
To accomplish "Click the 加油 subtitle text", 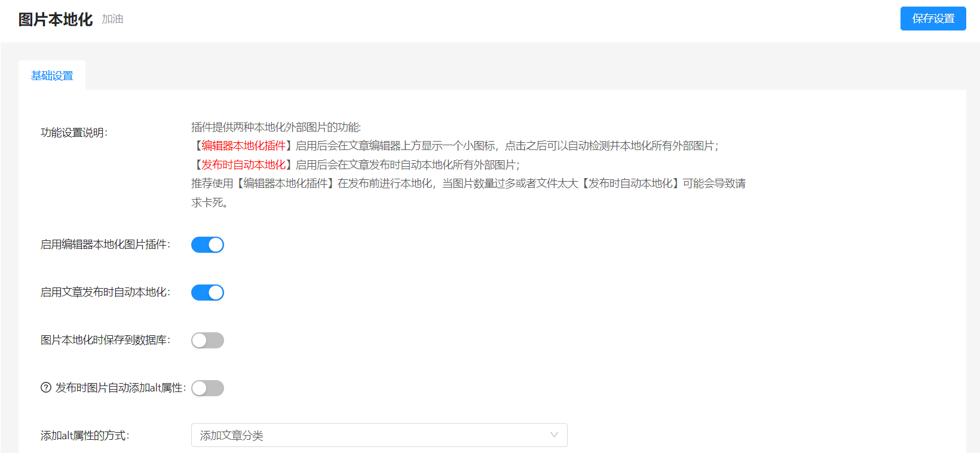I will coord(112,19).
